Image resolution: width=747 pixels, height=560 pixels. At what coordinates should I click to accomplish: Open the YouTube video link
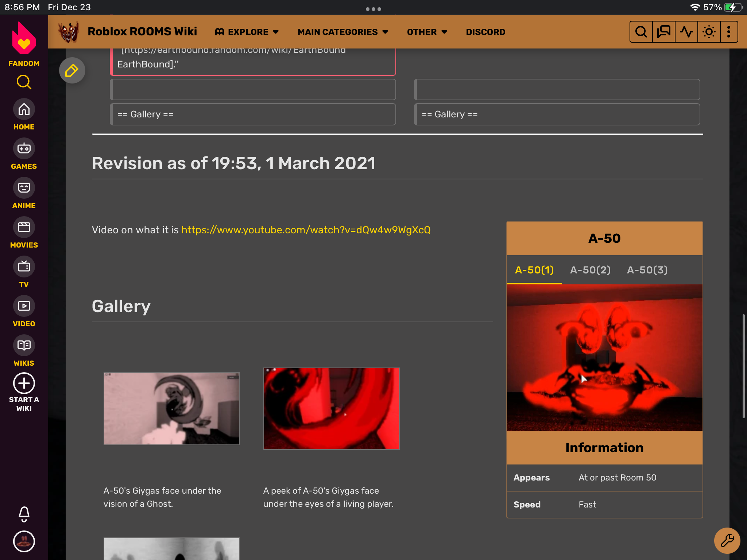click(x=306, y=230)
